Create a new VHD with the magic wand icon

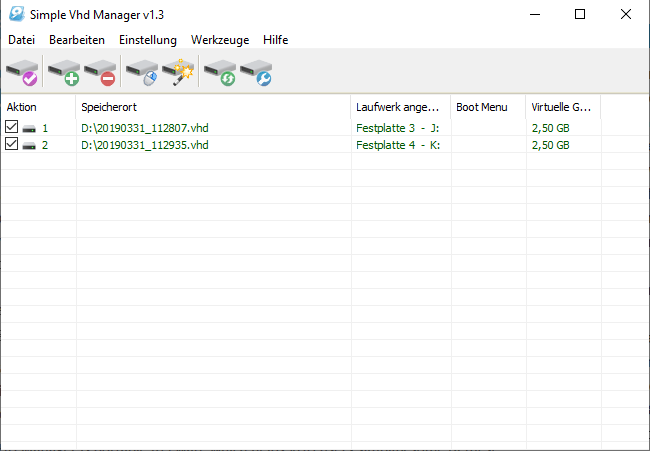(x=178, y=72)
